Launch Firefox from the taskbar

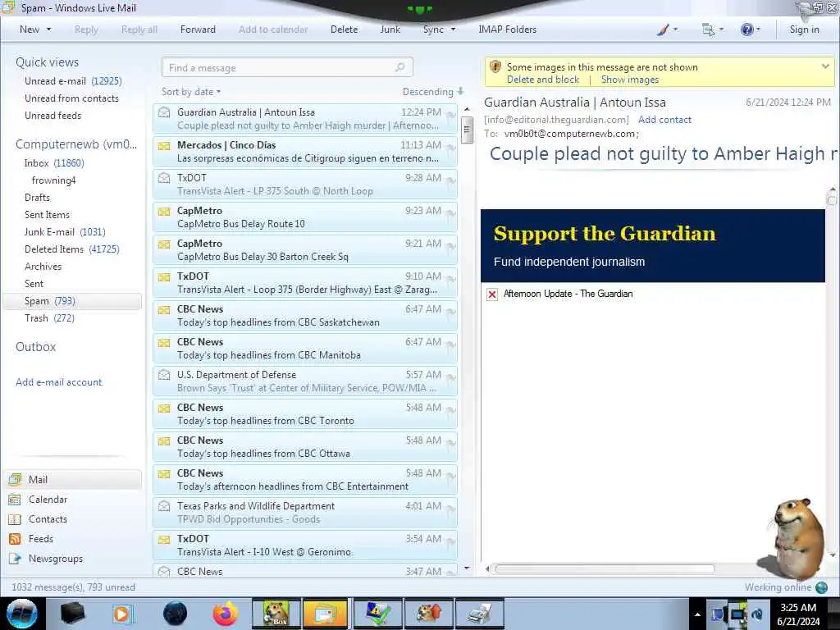[225, 614]
